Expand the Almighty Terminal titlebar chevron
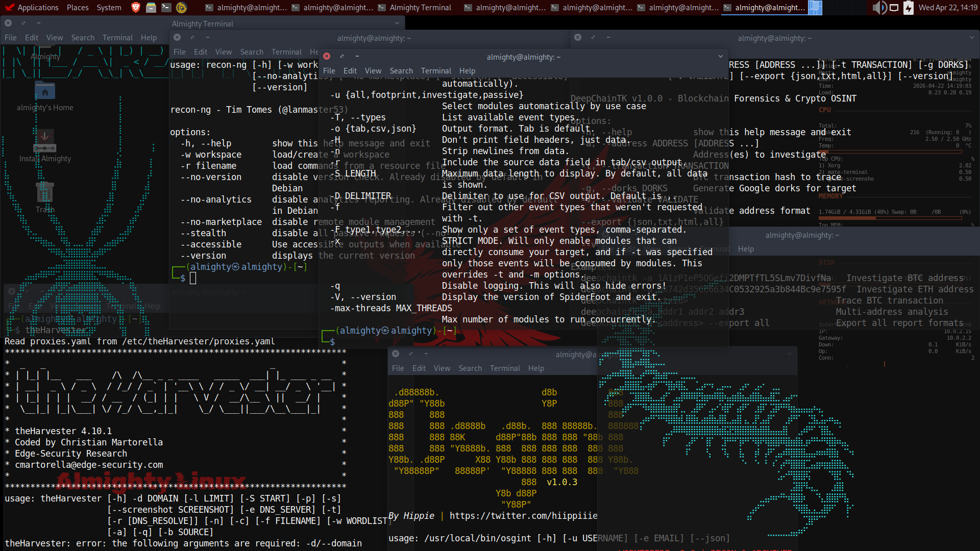This screenshot has height=551, width=980. tap(397, 23)
